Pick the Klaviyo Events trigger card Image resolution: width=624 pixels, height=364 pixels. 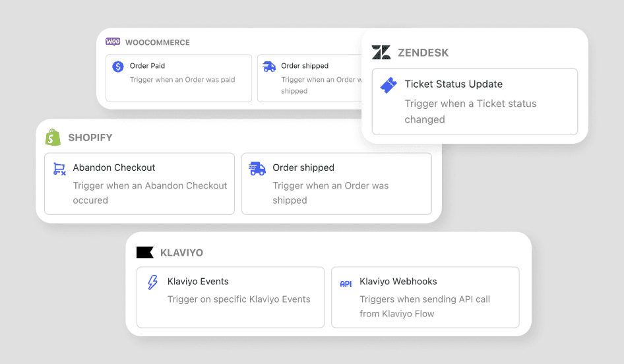coord(230,297)
